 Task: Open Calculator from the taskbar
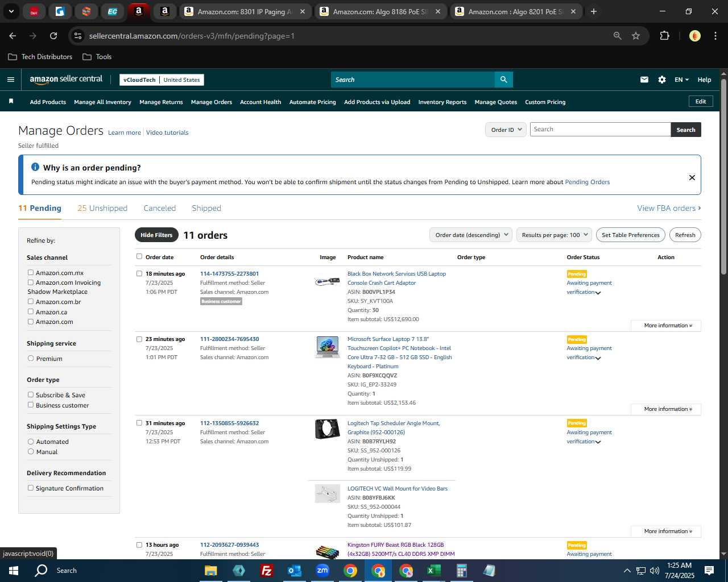click(461, 571)
